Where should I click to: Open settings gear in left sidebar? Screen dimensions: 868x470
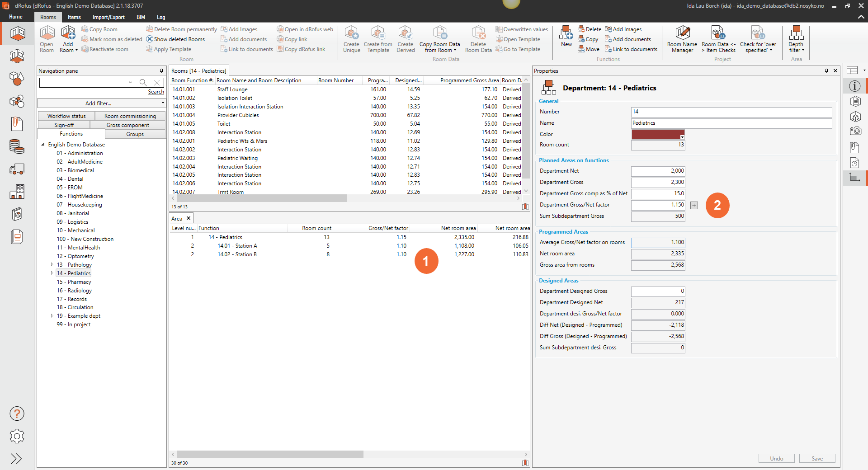[x=17, y=436]
